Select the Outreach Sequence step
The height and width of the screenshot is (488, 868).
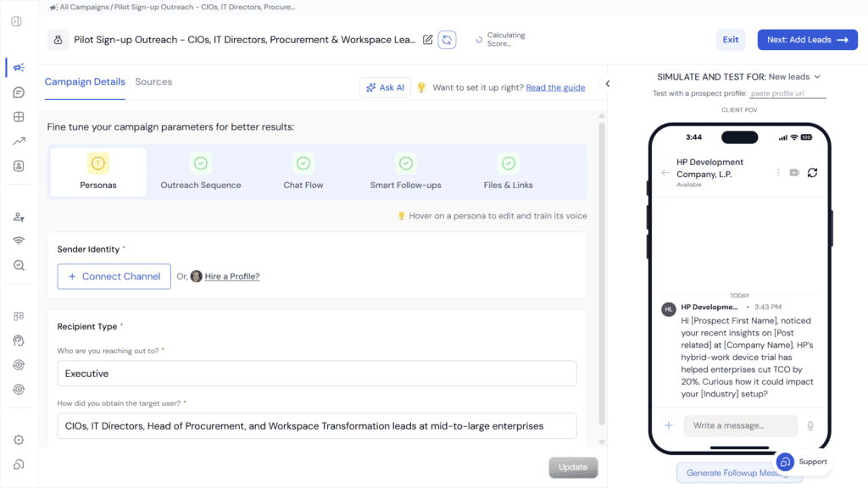[201, 172]
